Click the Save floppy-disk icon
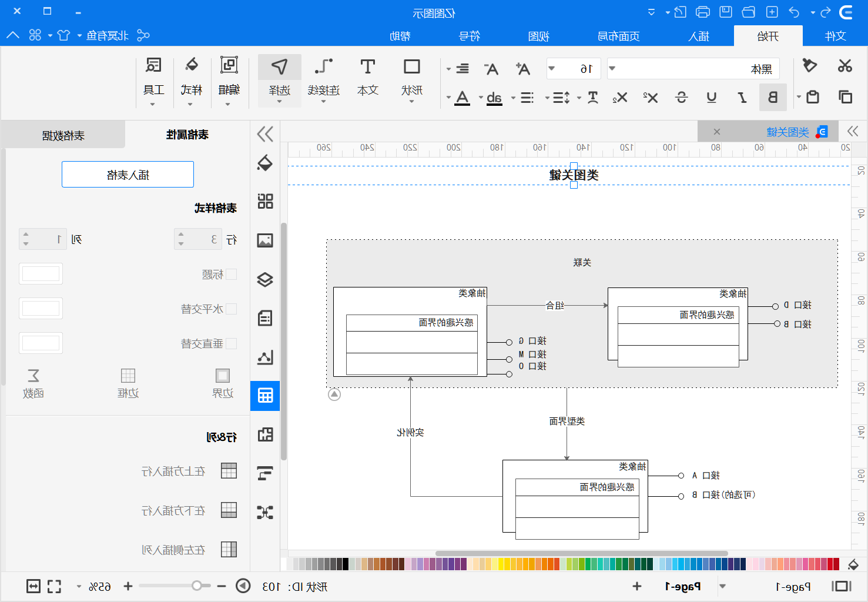 click(x=726, y=12)
